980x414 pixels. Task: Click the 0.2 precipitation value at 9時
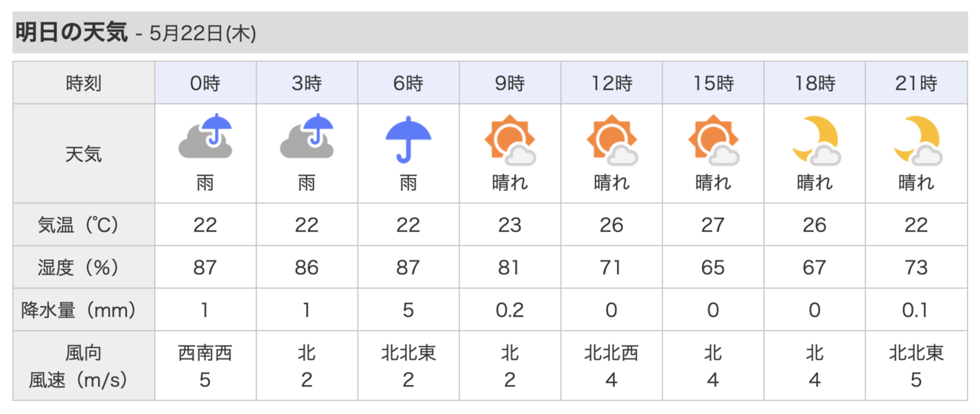point(510,310)
